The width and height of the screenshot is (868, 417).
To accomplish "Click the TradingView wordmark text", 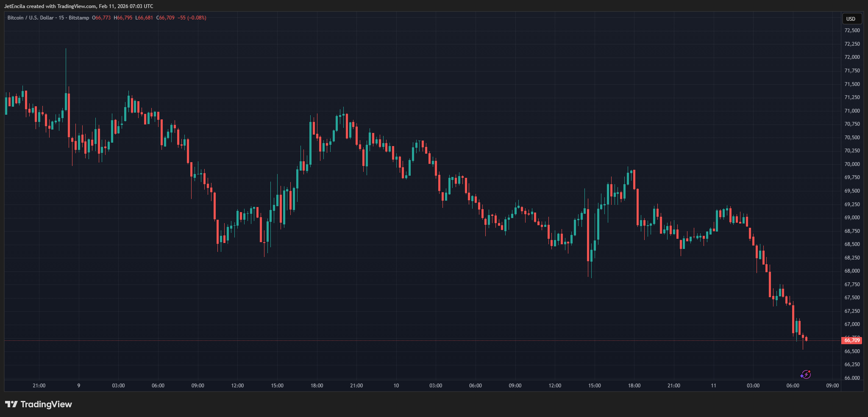I will pyautogui.click(x=46, y=404).
